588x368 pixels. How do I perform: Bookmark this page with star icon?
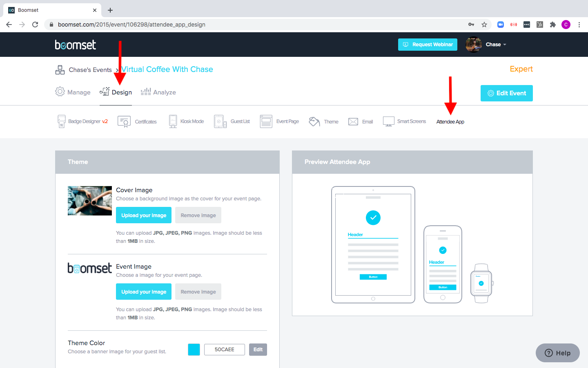tap(484, 25)
